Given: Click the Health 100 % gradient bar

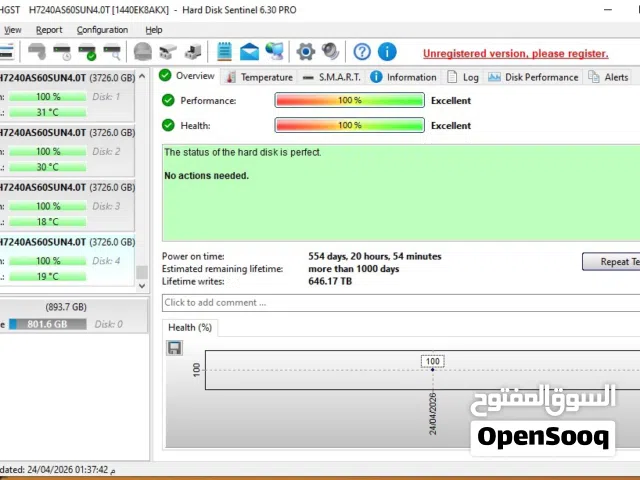Looking at the screenshot, I should [350, 125].
